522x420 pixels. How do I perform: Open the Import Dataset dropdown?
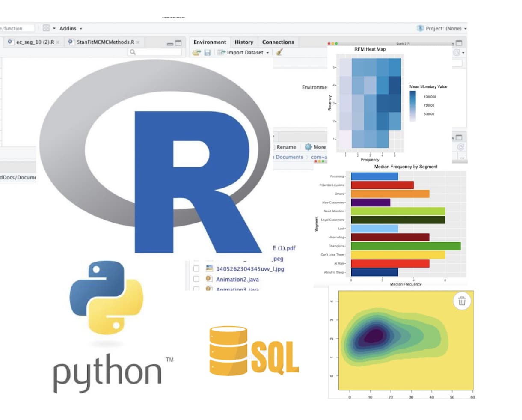click(x=243, y=52)
